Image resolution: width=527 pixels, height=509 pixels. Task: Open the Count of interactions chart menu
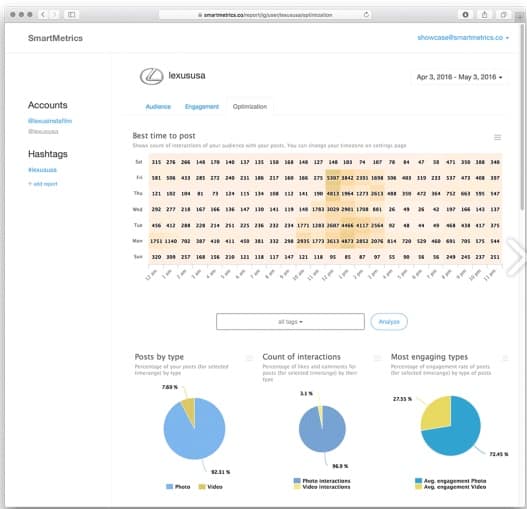click(x=377, y=358)
